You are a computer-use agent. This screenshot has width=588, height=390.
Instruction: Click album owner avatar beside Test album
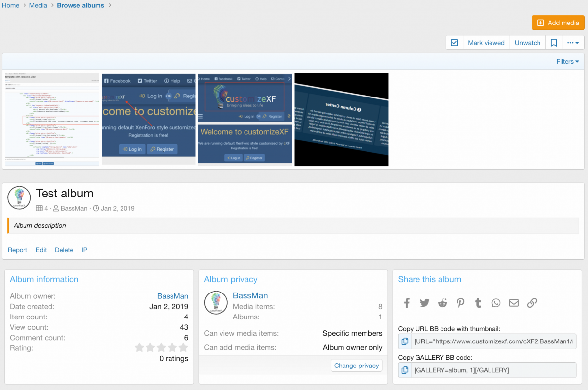[20, 198]
